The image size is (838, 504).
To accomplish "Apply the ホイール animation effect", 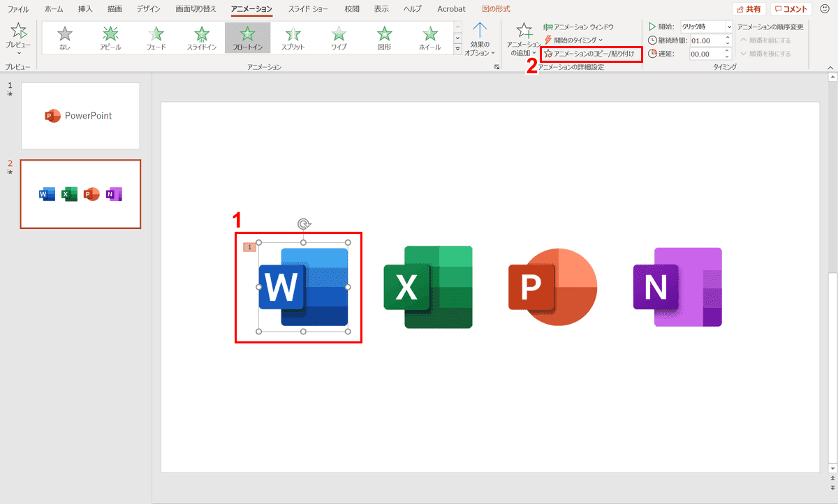I will tap(430, 38).
